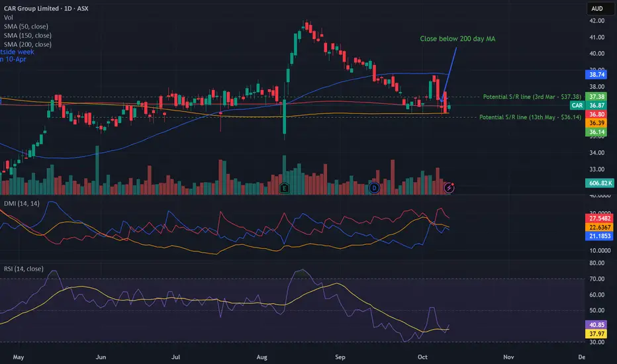
Task: Click the 30.00 RSI axis level
Action: [x=596, y=342]
